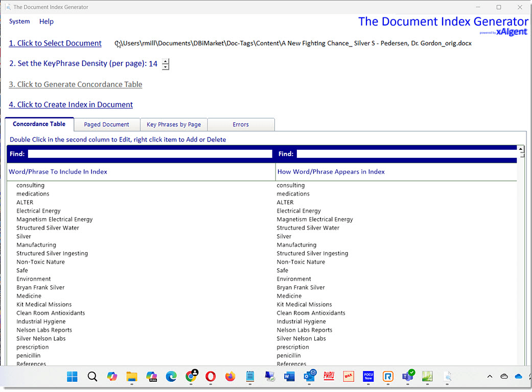Select 'Silver Nelson Labs' in left column
The width and height of the screenshot is (532, 392).
click(x=41, y=338)
